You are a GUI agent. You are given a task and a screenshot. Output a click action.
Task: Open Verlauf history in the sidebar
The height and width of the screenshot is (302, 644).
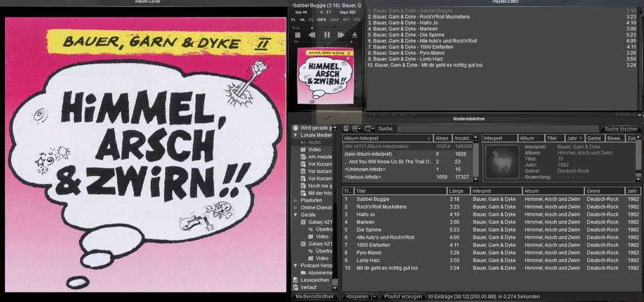pos(307,287)
